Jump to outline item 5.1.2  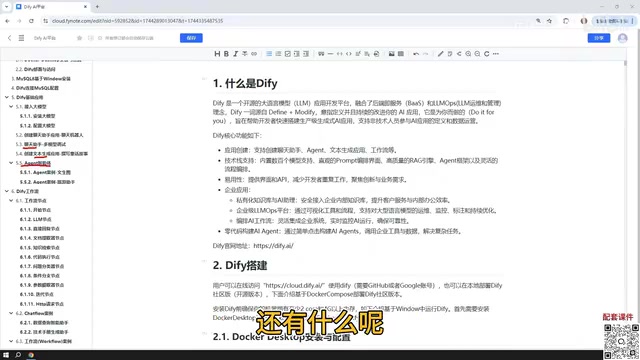pyautogui.click(x=38, y=125)
